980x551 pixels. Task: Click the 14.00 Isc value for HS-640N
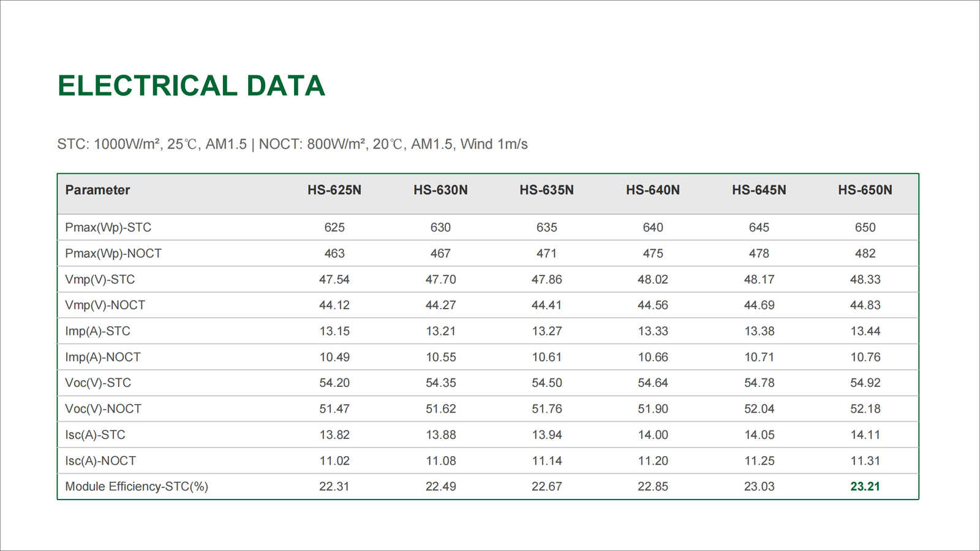point(653,435)
